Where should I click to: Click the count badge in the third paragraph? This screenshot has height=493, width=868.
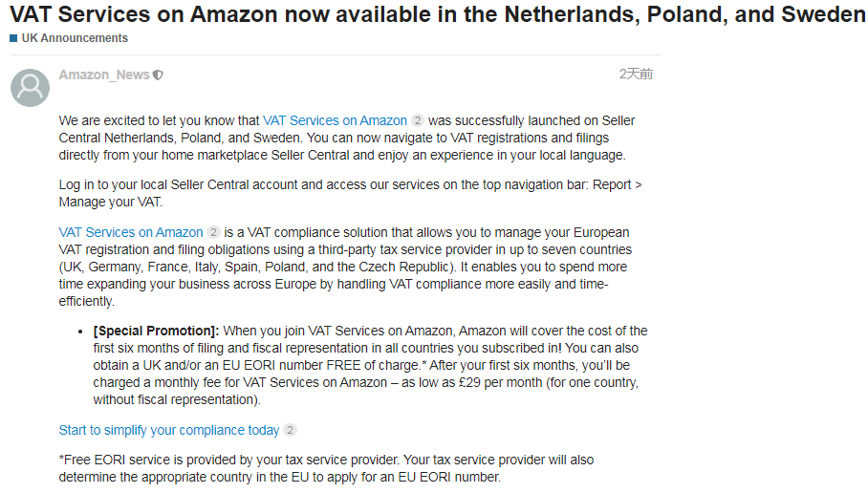pos(213,232)
